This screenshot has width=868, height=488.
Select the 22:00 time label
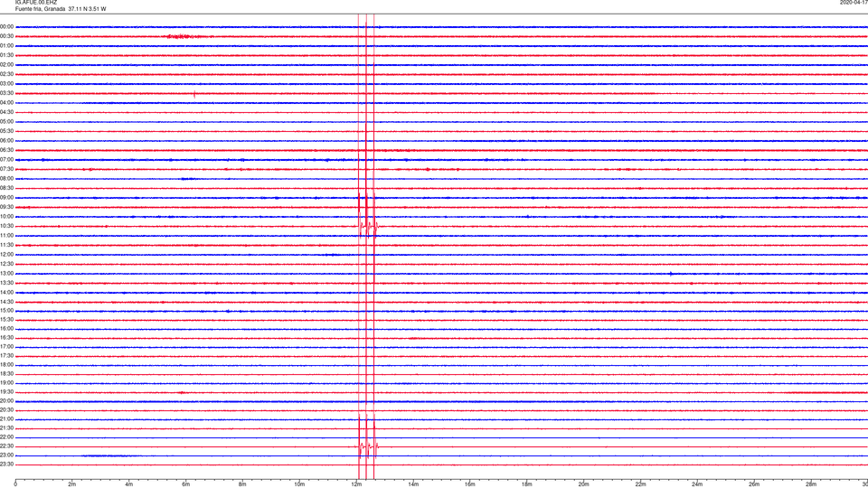(7, 437)
